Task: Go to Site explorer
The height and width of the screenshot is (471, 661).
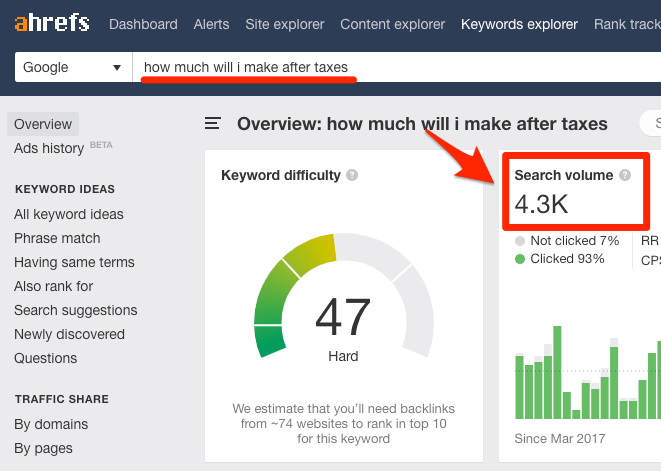Action: coord(287,24)
